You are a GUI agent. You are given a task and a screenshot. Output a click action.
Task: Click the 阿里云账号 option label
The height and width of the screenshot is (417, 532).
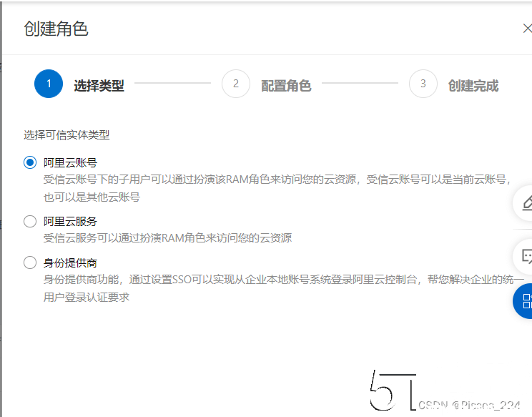tap(70, 163)
